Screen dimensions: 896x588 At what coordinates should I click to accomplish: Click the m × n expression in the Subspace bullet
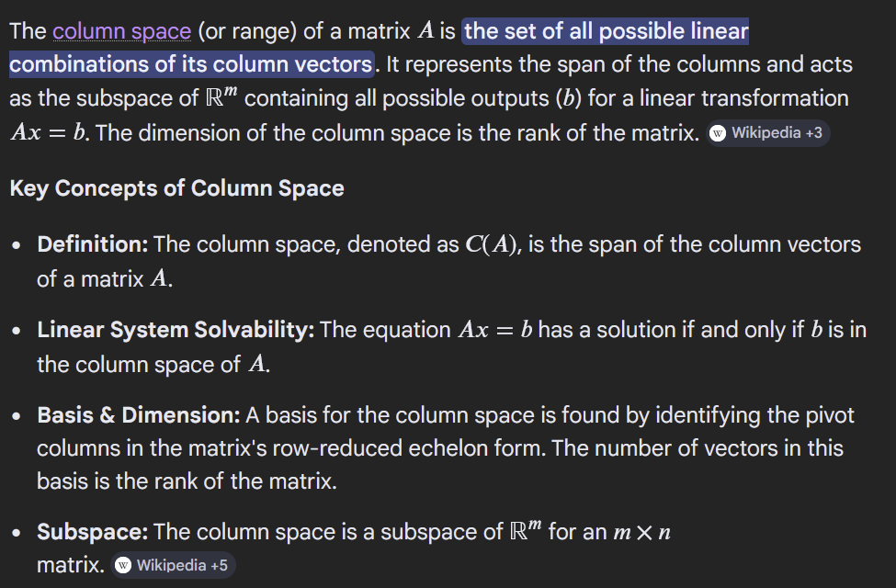(641, 532)
